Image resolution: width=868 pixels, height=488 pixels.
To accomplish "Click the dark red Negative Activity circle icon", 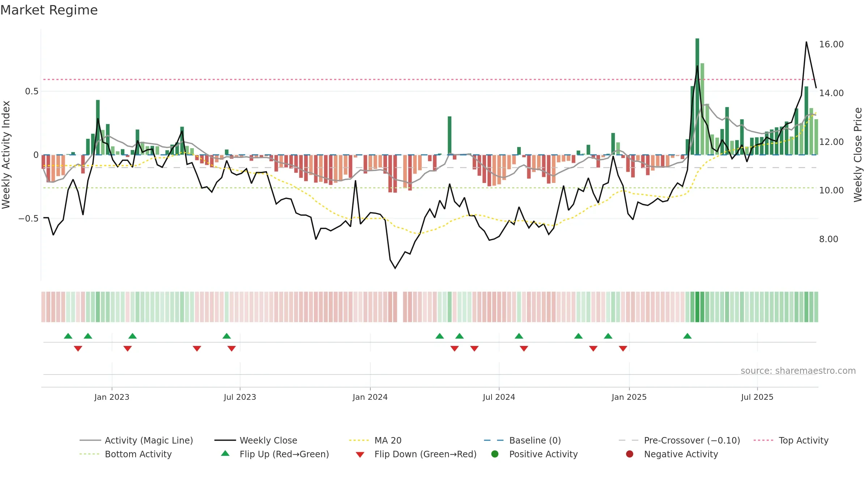I will pyautogui.click(x=630, y=454).
